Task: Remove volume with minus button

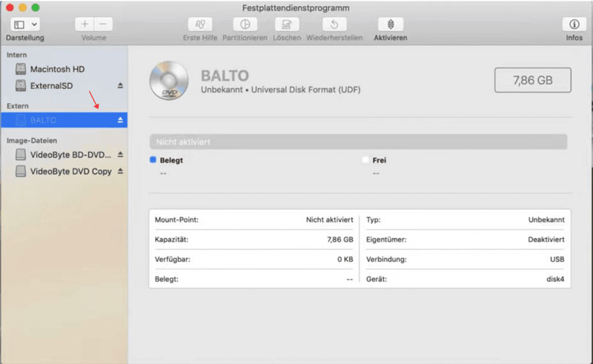Action: [x=103, y=24]
